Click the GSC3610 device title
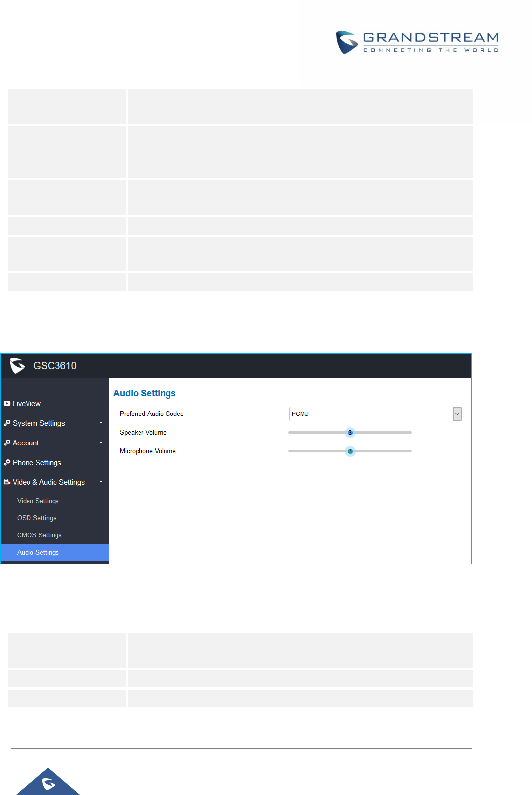This screenshot has height=795, width=532. [55, 366]
